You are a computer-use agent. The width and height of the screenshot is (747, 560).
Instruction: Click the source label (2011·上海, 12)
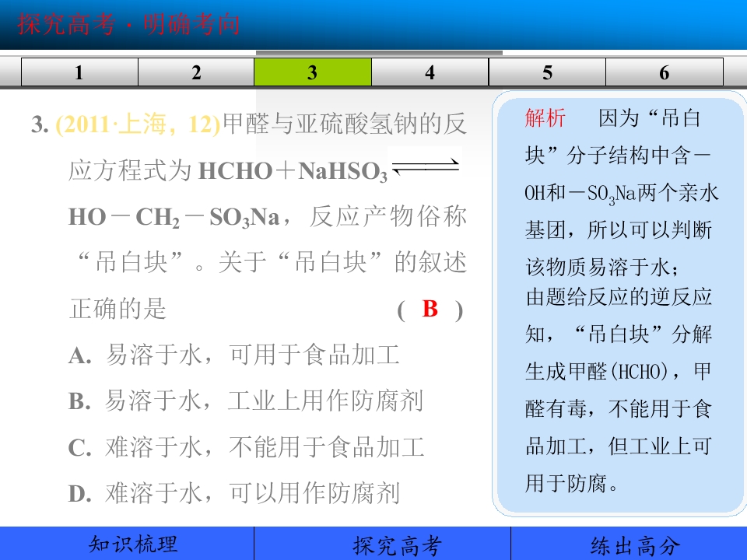pyautogui.click(x=139, y=124)
